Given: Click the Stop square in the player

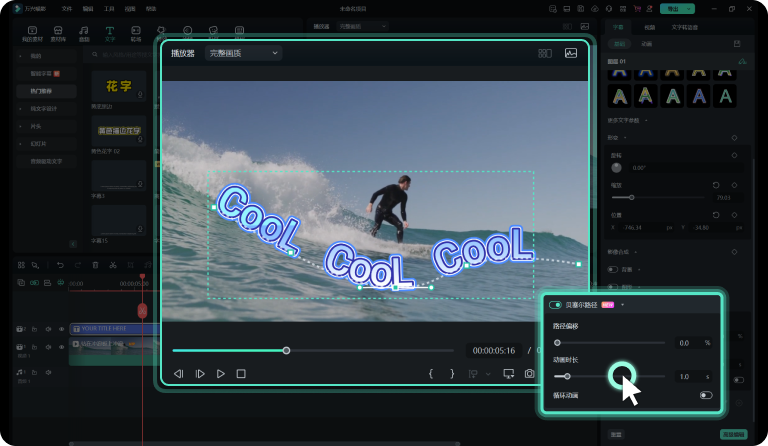Looking at the screenshot, I should [241, 374].
